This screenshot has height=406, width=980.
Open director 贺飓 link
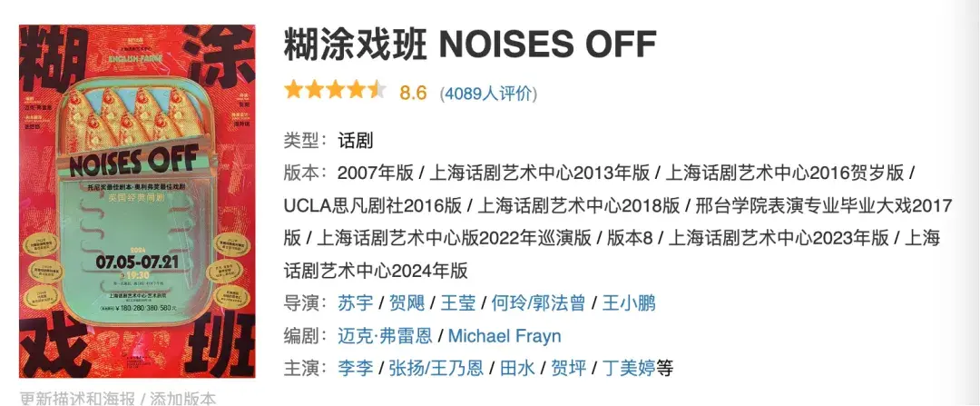tap(407, 302)
